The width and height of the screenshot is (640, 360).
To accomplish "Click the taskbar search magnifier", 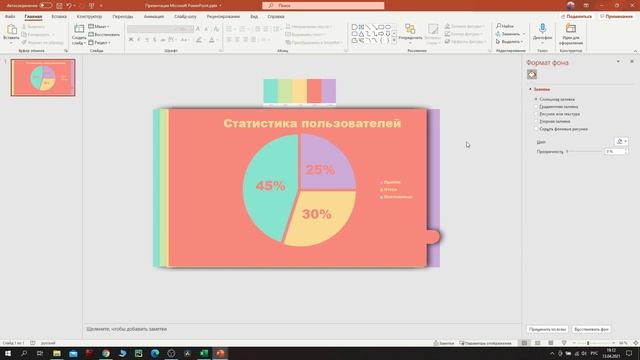I will (24, 353).
